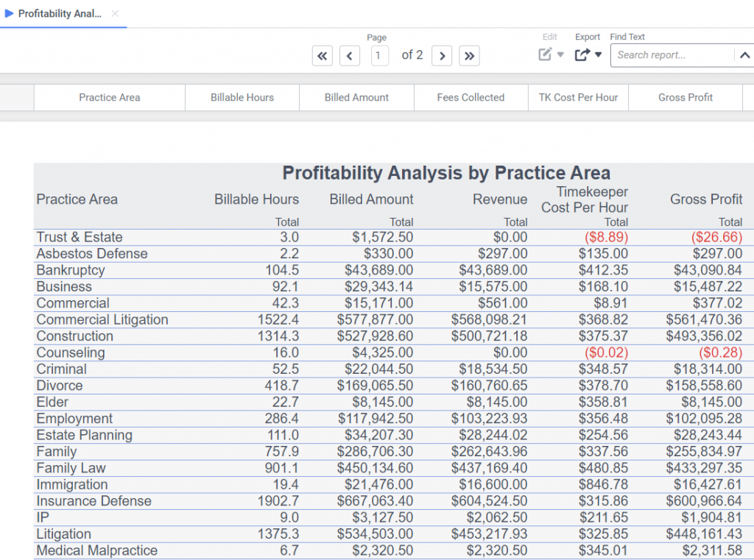Jump to the last report page
This screenshot has width=754, height=560.
point(470,55)
